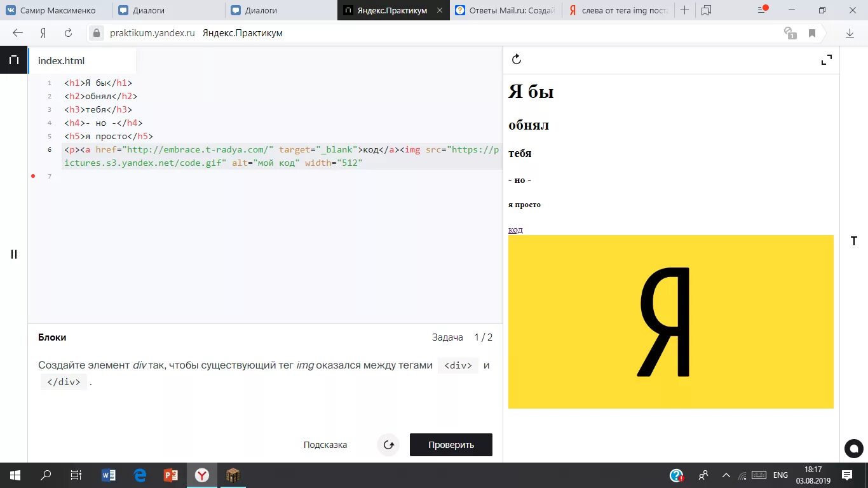
Task: Open the protection indicator icon in the address bar
Action: [790, 33]
